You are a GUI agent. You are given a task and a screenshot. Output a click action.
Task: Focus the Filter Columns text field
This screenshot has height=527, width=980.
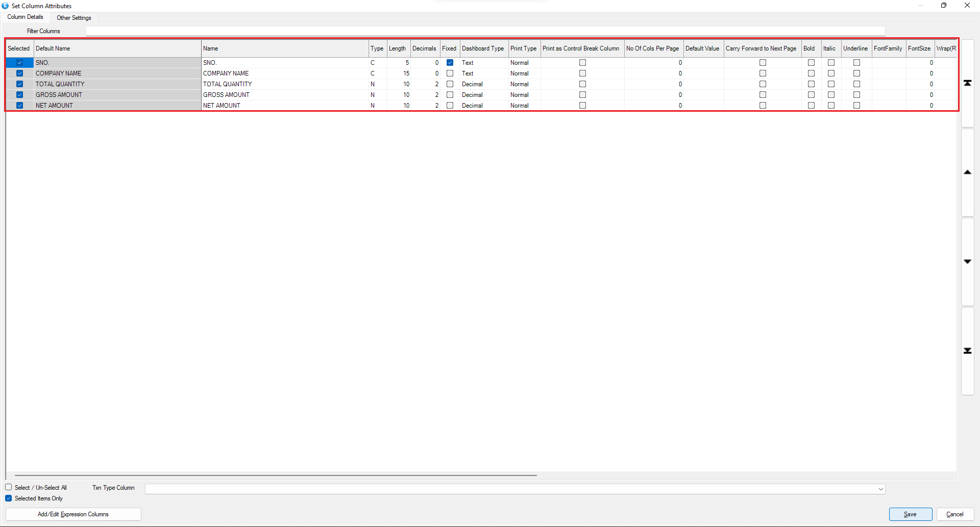pyautogui.click(x=485, y=31)
